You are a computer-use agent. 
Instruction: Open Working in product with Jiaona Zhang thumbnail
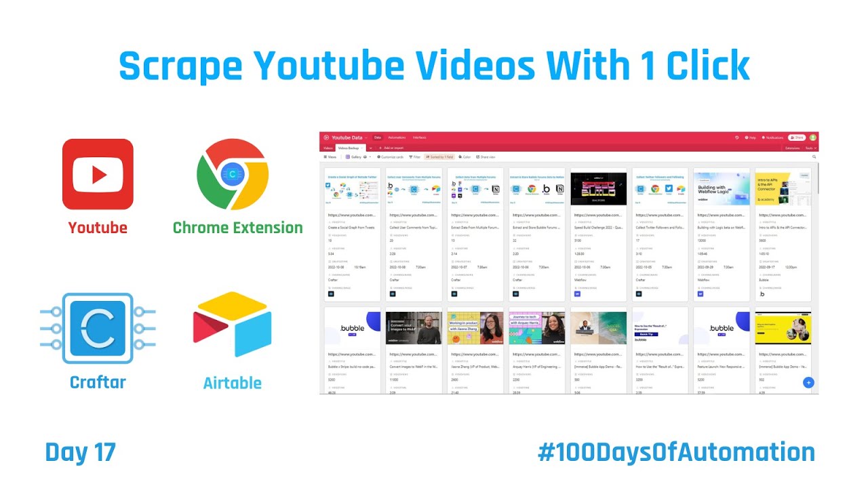point(476,328)
